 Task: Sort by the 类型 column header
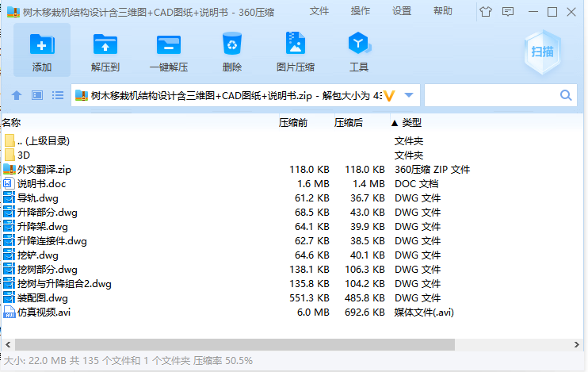412,123
